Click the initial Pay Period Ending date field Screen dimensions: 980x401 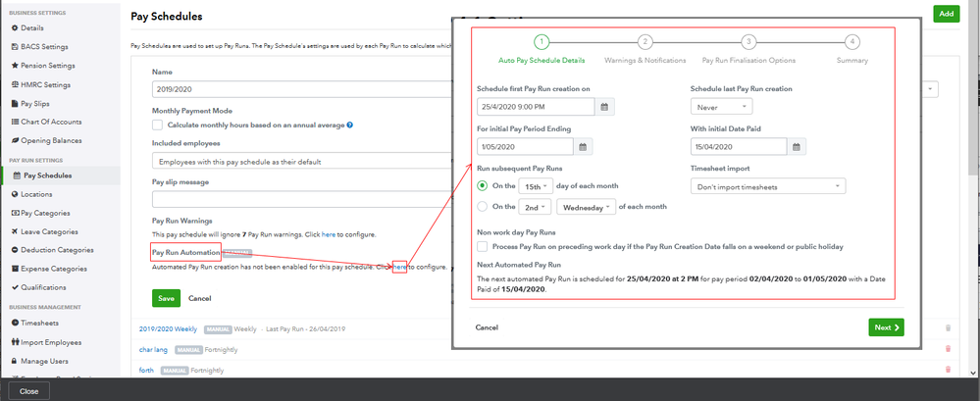pos(525,147)
